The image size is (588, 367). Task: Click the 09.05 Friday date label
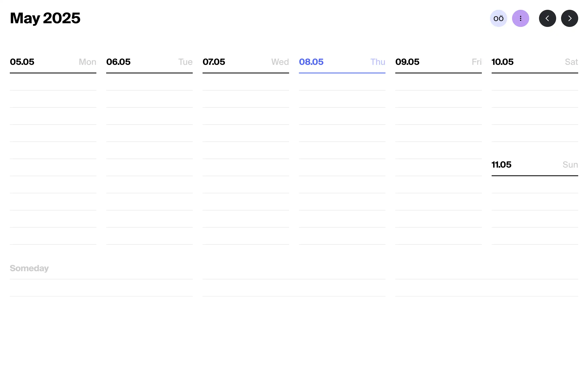coord(407,62)
